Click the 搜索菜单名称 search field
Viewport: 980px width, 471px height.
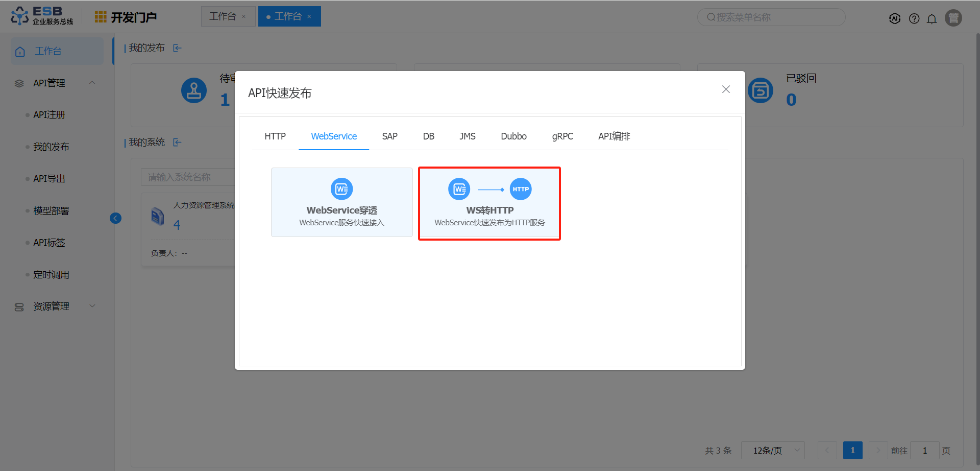click(771, 17)
